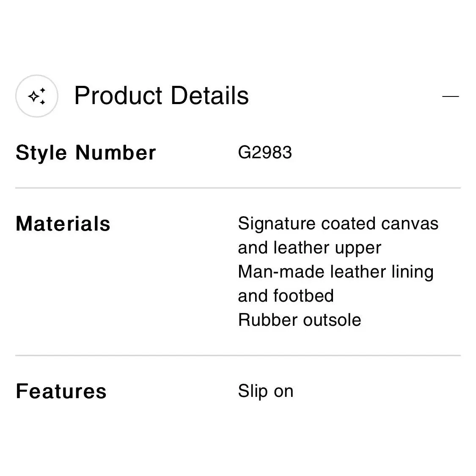
Task: Click the 'Man-made leather lining' line
Action: pyautogui.click(x=336, y=272)
